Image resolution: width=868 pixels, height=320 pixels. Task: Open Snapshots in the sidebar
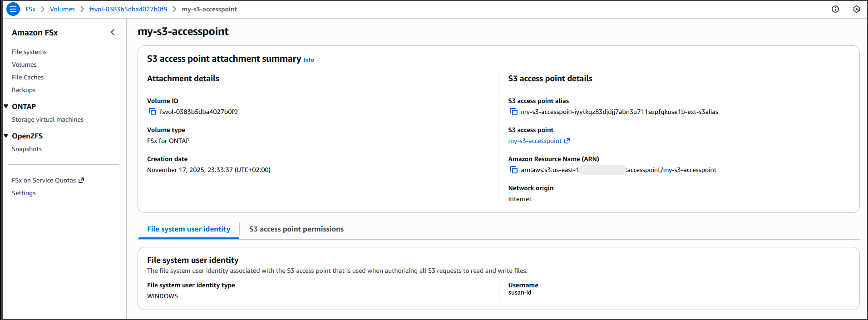coord(27,149)
